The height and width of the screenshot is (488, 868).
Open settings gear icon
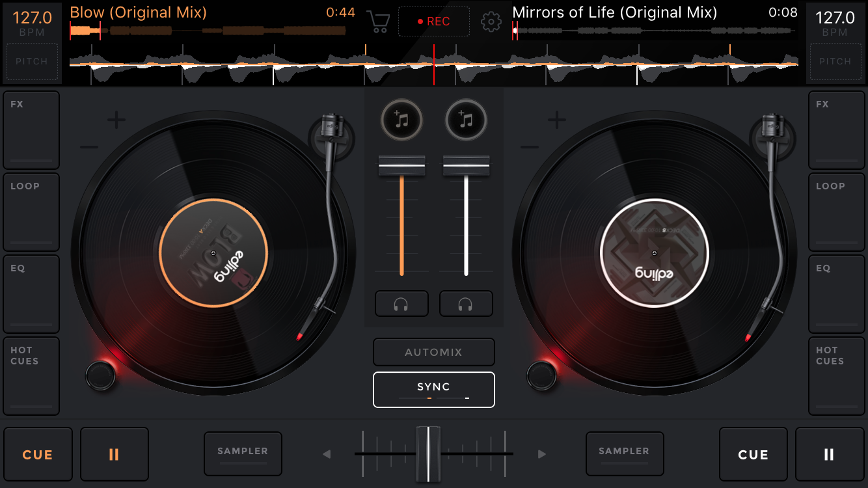[491, 21]
